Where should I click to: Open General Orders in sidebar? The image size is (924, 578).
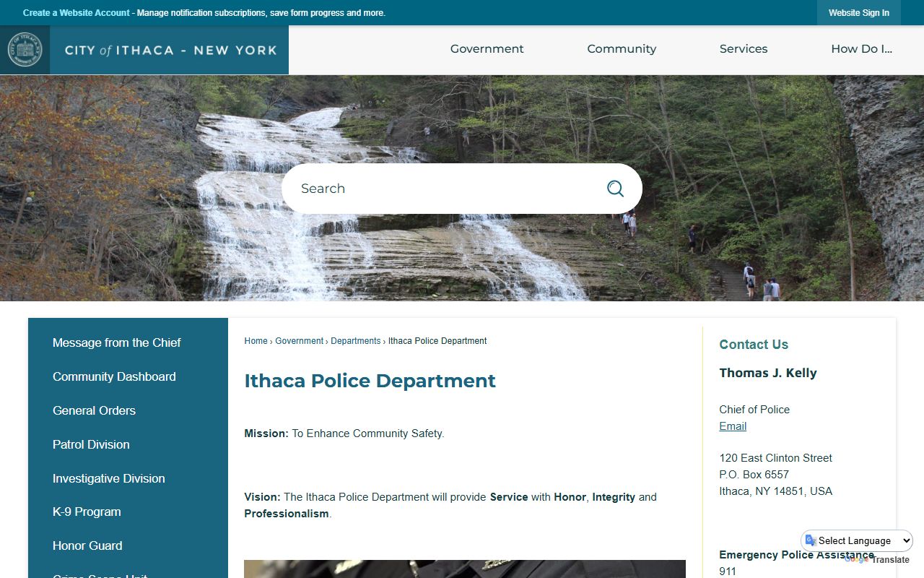click(94, 410)
